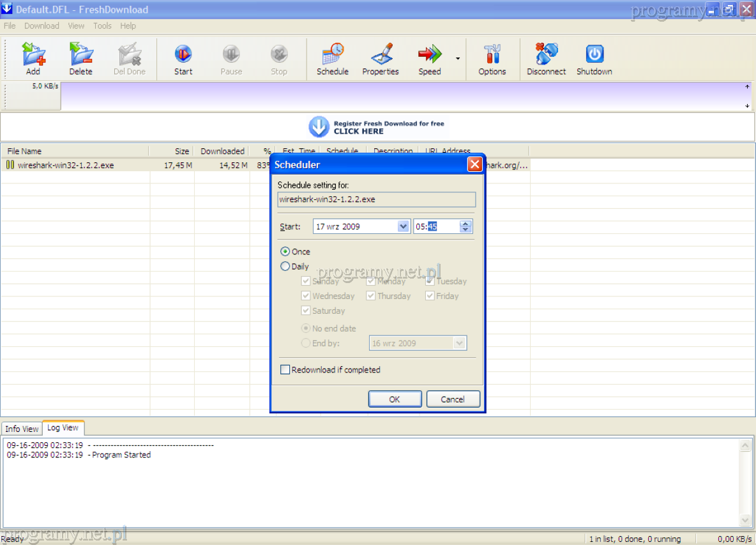Select the Daily radio button
This screenshot has width=756, height=545.
[285, 266]
